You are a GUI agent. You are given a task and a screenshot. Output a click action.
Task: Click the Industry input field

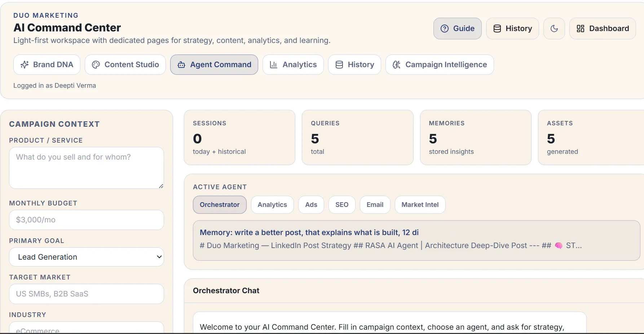point(87,328)
